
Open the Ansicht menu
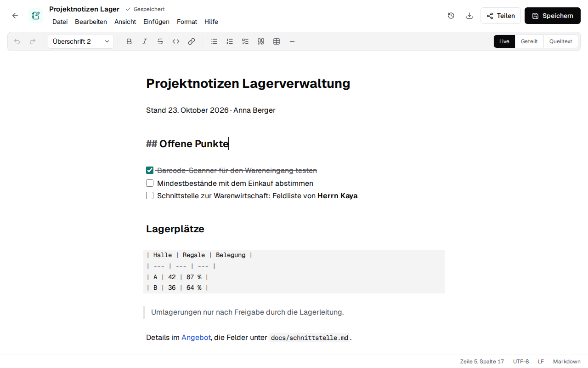pos(125,22)
